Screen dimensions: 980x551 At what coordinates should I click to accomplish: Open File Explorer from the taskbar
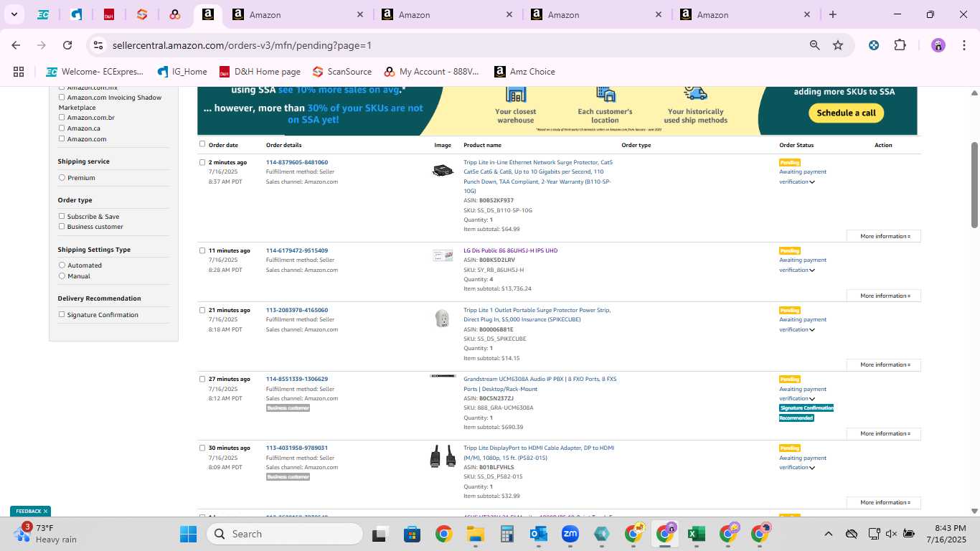(x=475, y=534)
